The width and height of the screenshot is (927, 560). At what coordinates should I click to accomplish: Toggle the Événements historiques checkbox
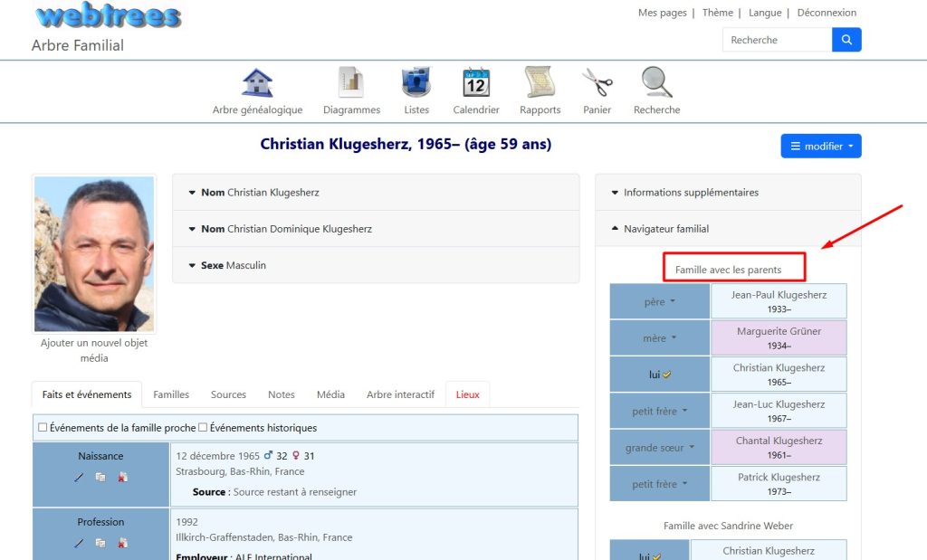[x=203, y=428]
